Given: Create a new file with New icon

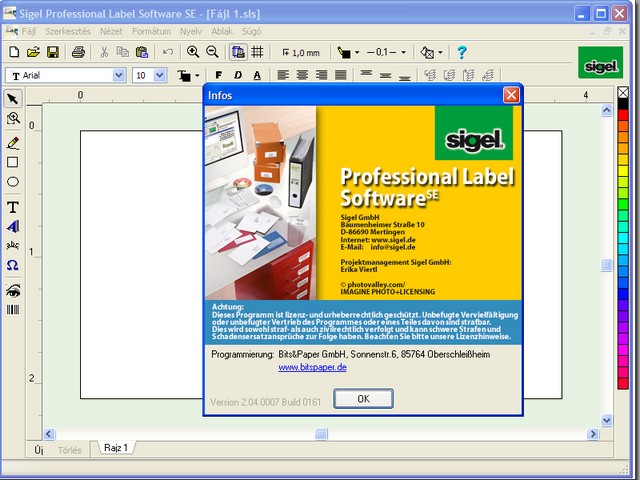Looking at the screenshot, I should [x=14, y=52].
